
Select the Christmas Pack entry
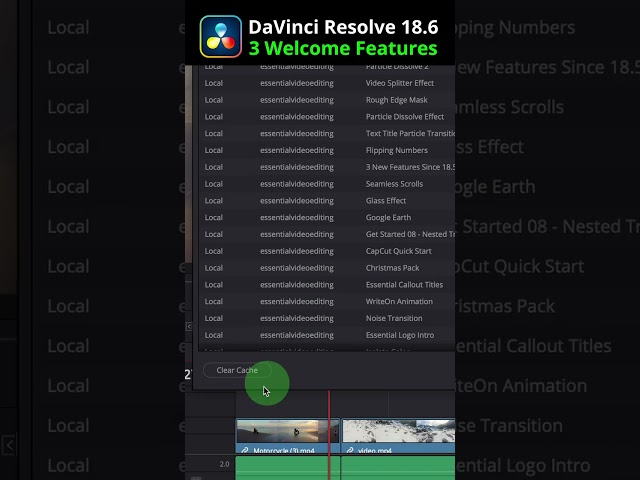(x=327, y=268)
